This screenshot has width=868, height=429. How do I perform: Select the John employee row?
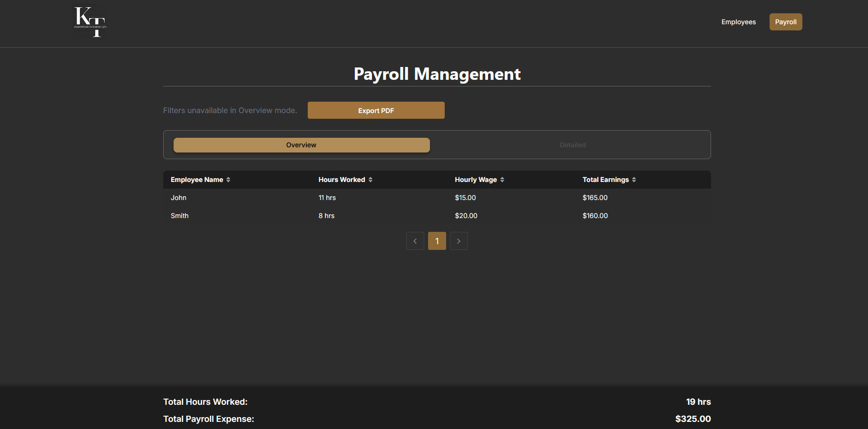pyautogui.click(x=179, y=198)
